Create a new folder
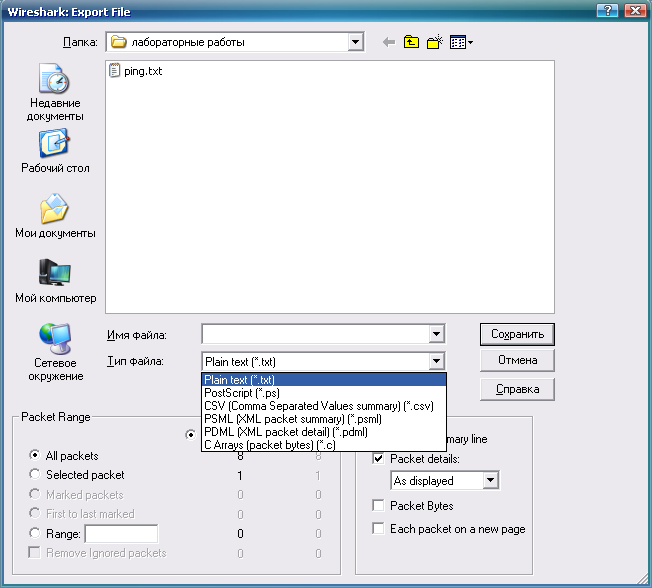This screenshot has height=588, width=652. tap(435, 42)
